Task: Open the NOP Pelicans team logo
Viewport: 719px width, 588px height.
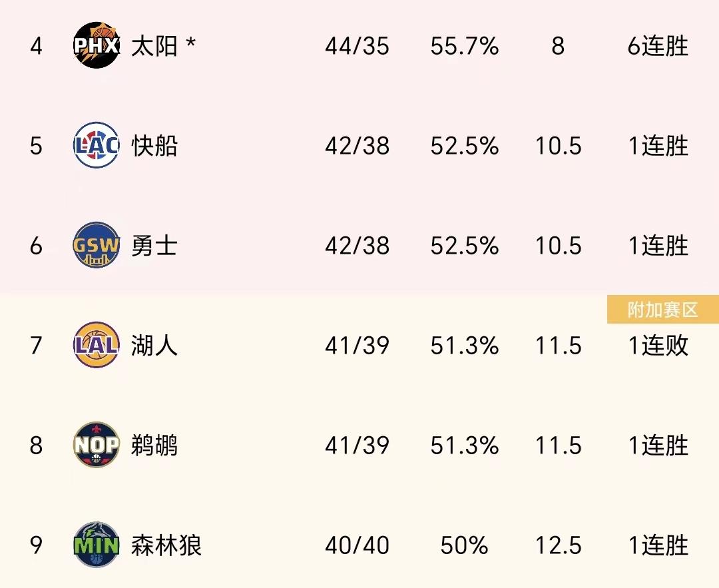Action: (x=97, y=445)
